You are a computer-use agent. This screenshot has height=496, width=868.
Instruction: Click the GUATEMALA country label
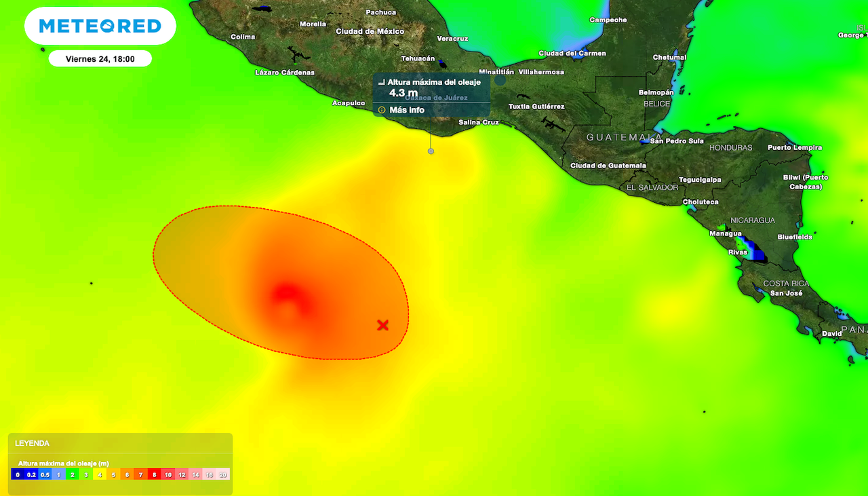tap(624, 137)
